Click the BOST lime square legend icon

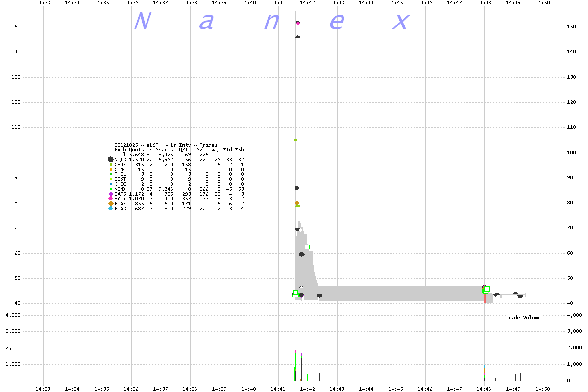pos(111,179)
